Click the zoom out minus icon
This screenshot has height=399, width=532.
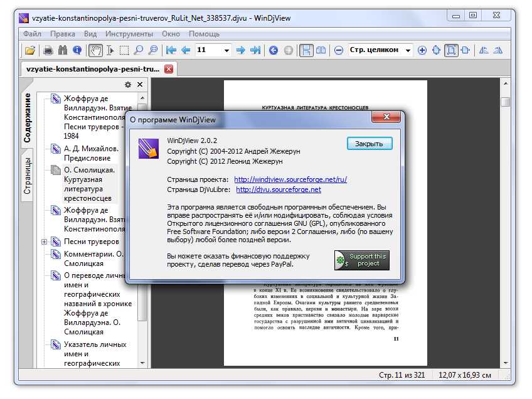coord(338,50)
